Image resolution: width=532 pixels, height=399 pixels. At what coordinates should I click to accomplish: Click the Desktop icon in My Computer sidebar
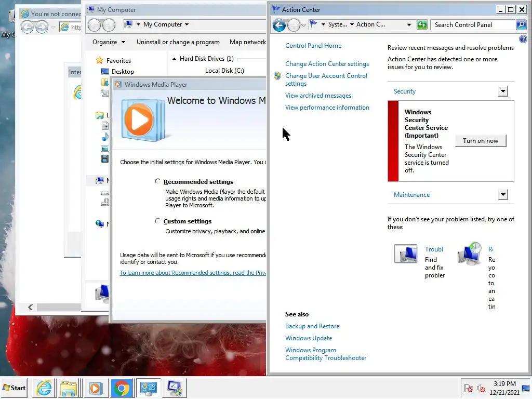(x=105, y=71)
